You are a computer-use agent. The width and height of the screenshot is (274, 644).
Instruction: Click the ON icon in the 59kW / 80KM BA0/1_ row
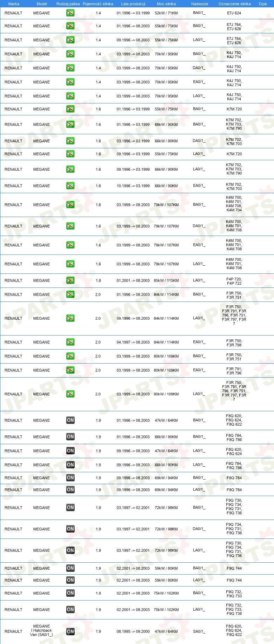[x=70, y=568]
